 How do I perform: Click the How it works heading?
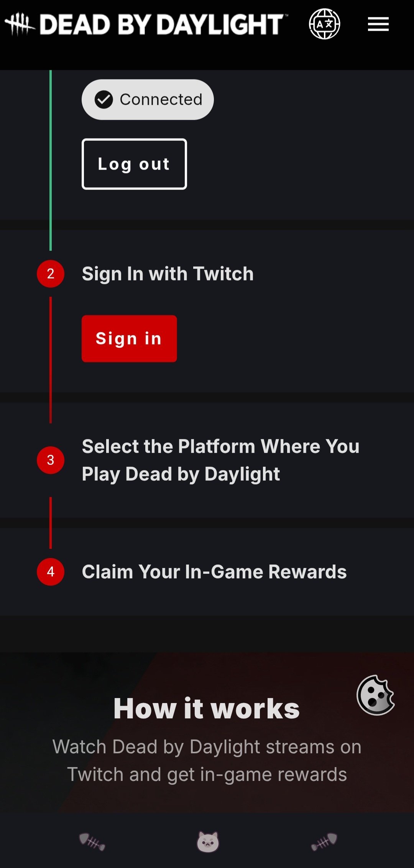[x=207, y=708]
